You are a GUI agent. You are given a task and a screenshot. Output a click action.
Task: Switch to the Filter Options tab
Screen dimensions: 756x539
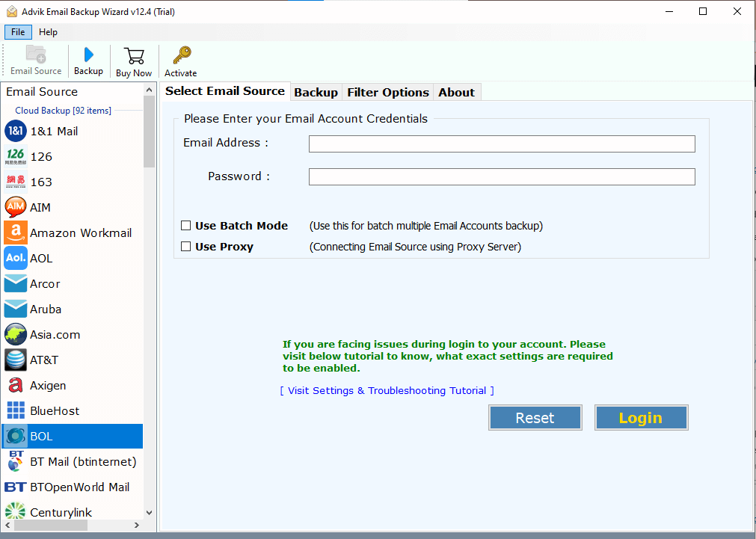click(x=388, y=92)
